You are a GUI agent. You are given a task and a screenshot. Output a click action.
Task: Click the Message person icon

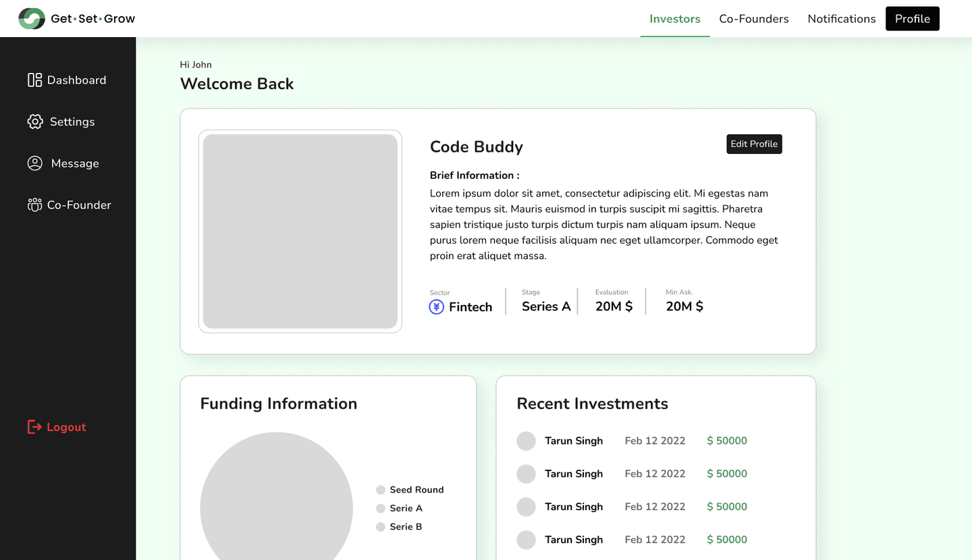tap(35, 163)
